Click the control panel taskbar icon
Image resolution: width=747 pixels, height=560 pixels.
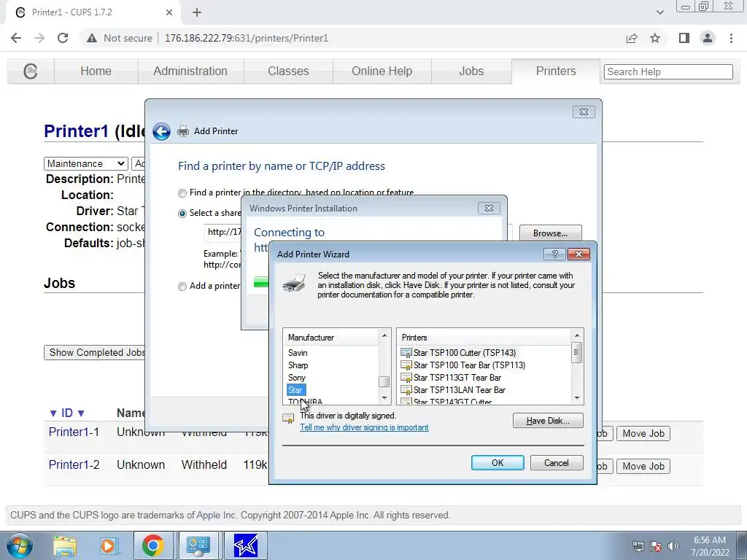[x=198, y=545]
